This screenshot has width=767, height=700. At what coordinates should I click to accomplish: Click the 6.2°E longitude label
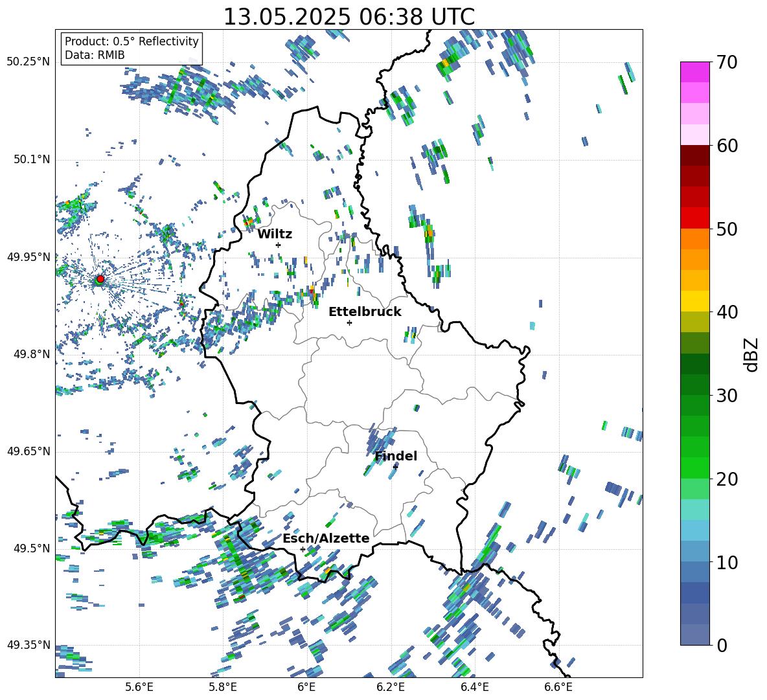click(391, 687)
